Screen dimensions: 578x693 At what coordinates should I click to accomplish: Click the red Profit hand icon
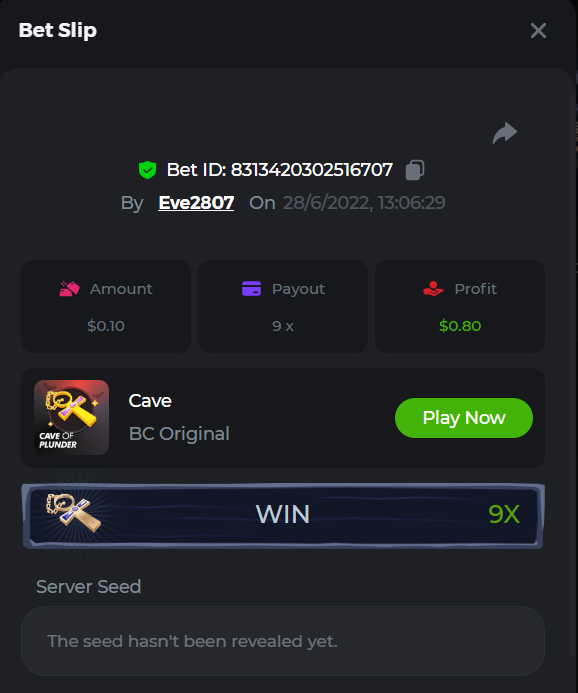point(433,289)
